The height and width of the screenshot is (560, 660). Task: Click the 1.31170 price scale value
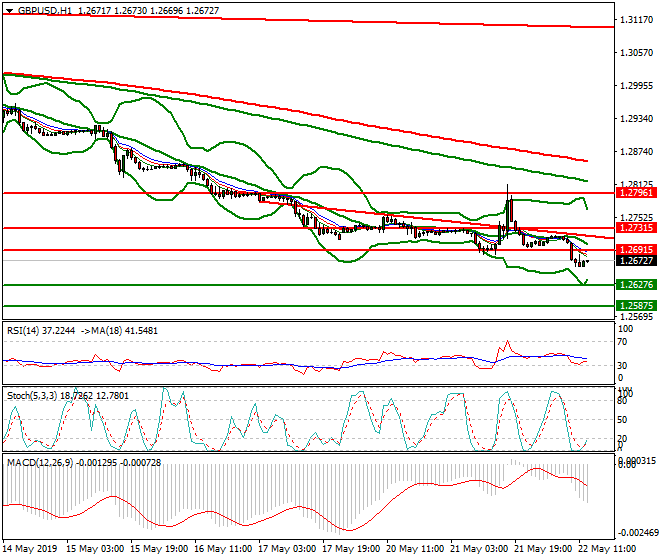pos(636,19)
